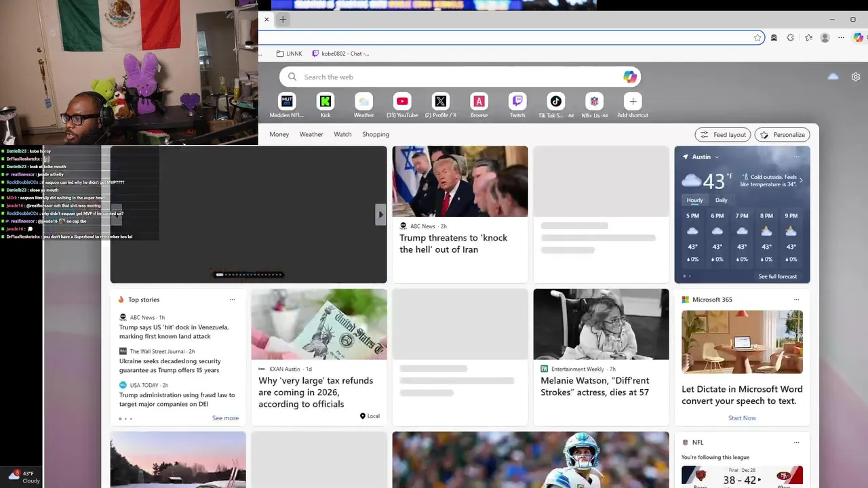Click the Top stories page dots
Viewport: 868px width, 488px height.
125,419
